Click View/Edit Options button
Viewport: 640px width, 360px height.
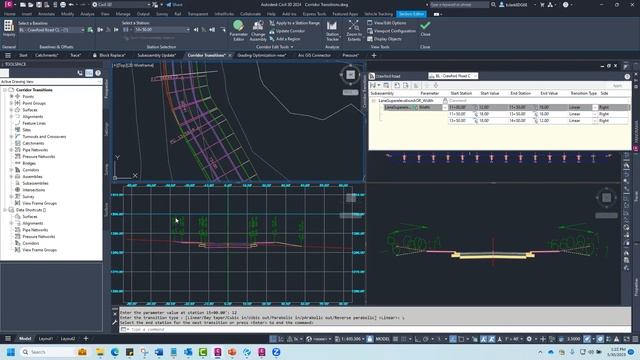click(387, 23)
